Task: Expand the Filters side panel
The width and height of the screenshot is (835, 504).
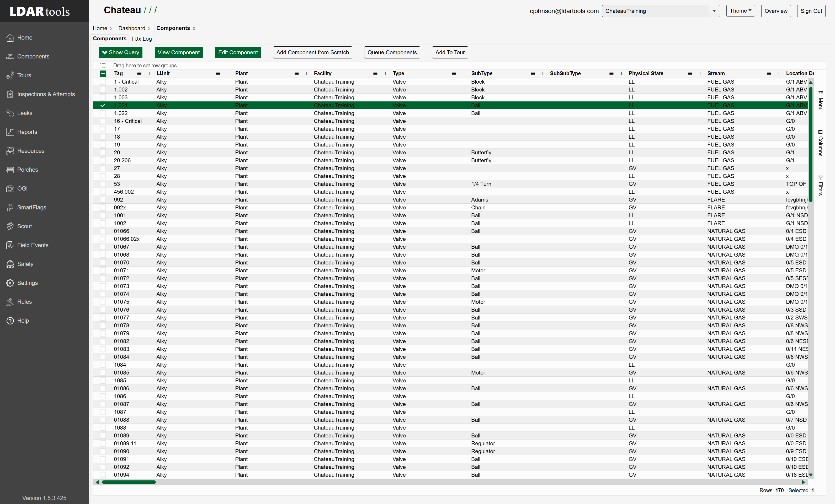Action: coord(820,186)
